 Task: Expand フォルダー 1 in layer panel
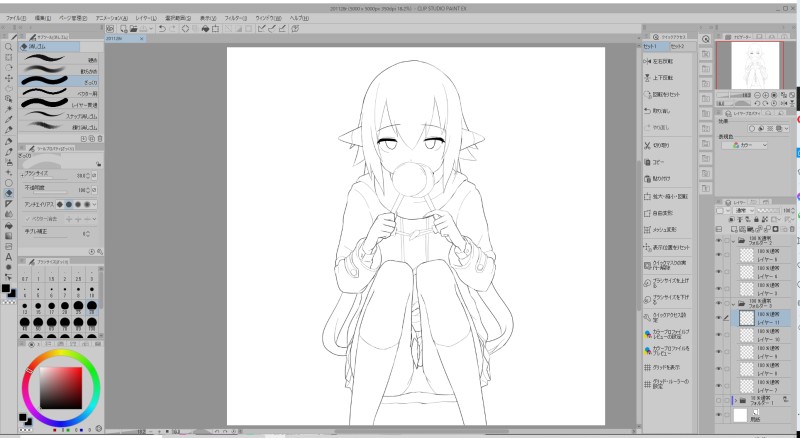735,401
